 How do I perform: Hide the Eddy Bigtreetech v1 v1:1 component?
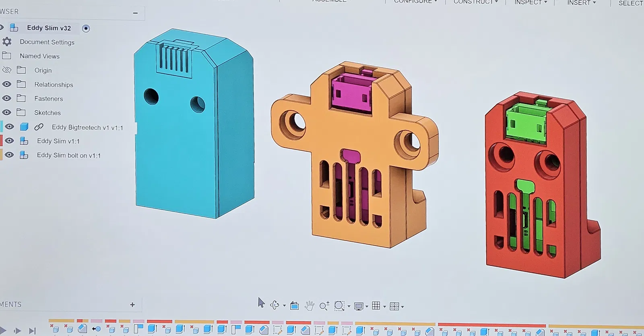(9, 127)
